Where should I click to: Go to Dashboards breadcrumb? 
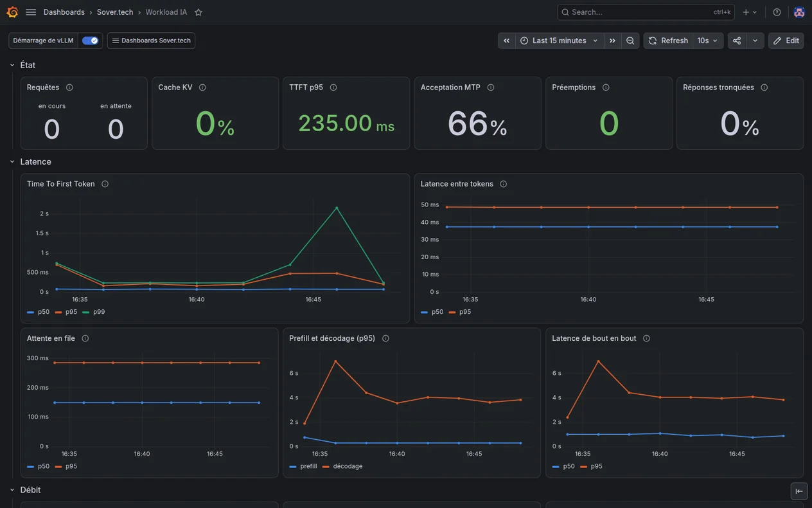(x=64, y=12)
